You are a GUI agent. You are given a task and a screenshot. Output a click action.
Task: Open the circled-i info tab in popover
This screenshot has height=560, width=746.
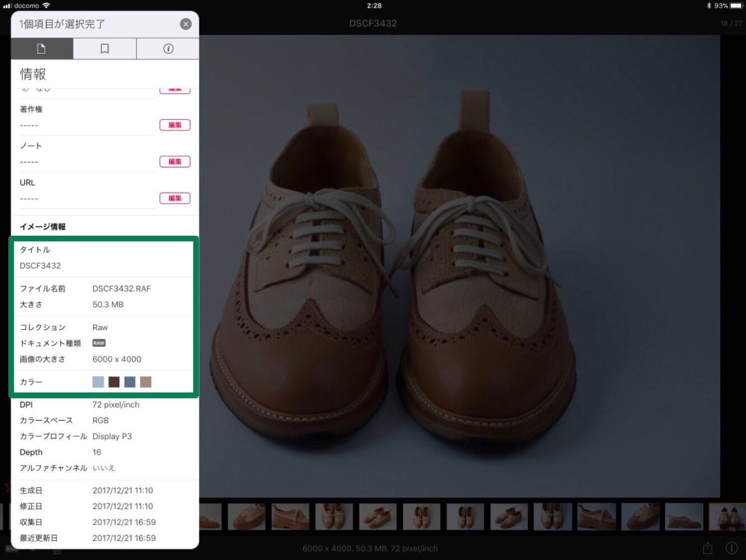pos(168,49)
